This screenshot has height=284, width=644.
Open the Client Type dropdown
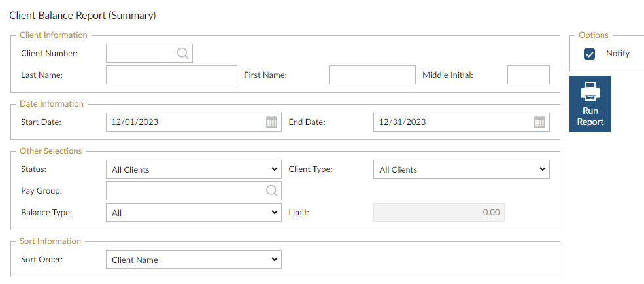[461, 169]
